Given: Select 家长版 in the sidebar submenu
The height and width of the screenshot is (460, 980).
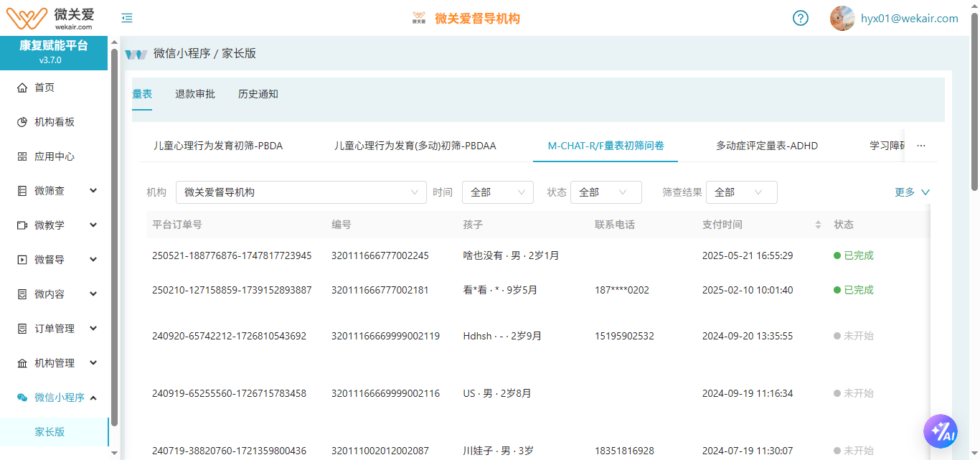Looking at the screenshot, I should coord(50,432).
